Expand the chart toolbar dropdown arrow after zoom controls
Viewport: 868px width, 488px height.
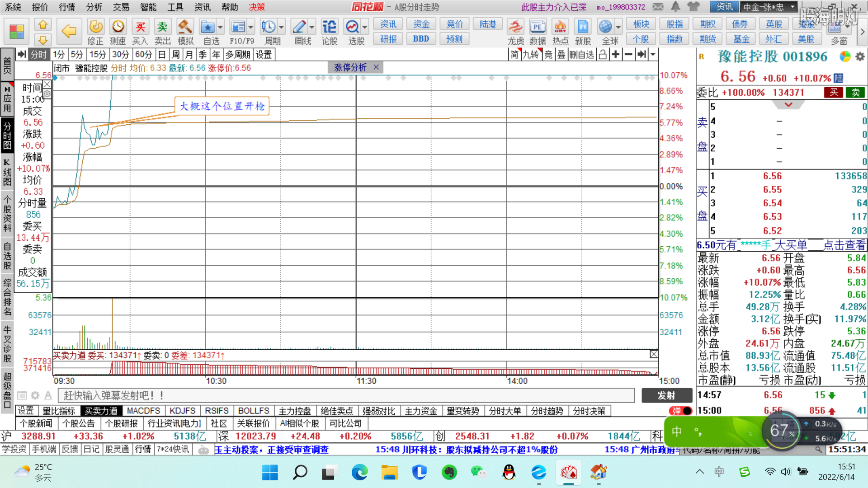coord(653,55)
